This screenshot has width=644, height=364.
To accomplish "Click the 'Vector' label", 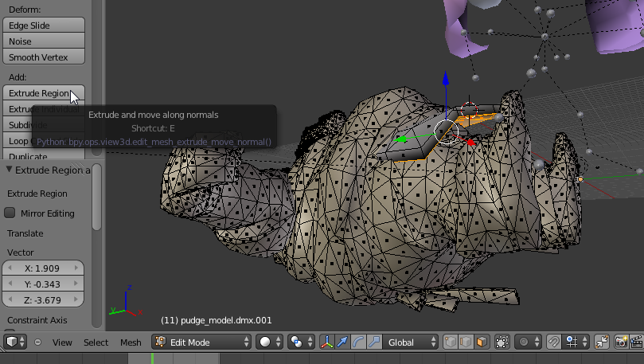I will (21, 252).
